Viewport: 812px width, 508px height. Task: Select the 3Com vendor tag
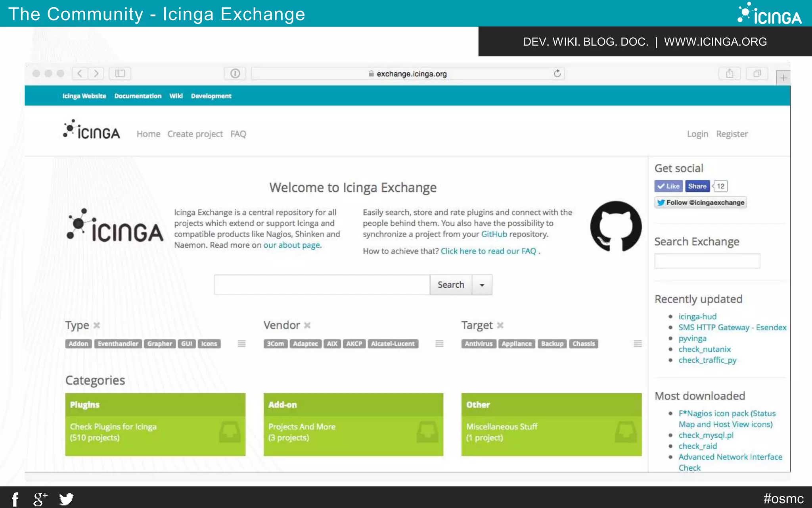[x=276, y=344]
